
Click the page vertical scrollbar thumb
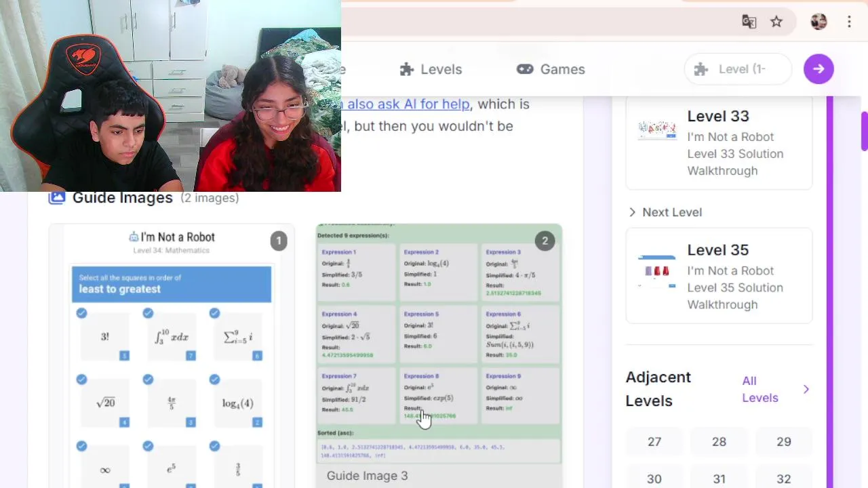click(864, 131)
